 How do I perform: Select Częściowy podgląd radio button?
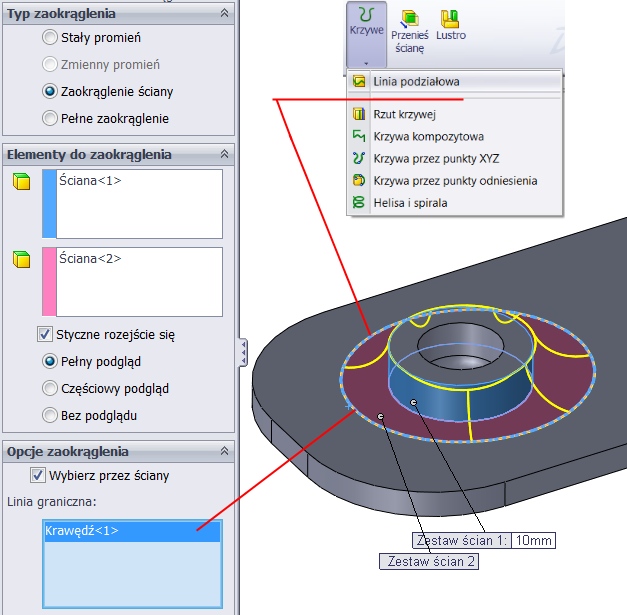click(x=50, y=388)
